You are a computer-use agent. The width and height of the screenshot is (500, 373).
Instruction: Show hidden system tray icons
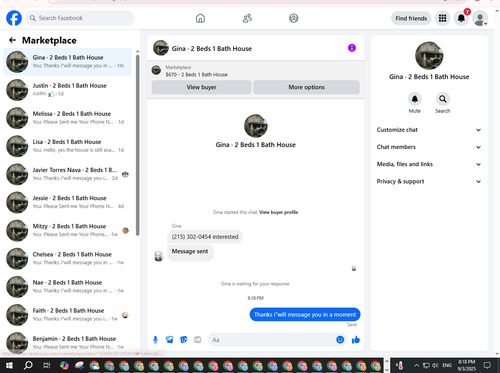click(x=416, y=365)
